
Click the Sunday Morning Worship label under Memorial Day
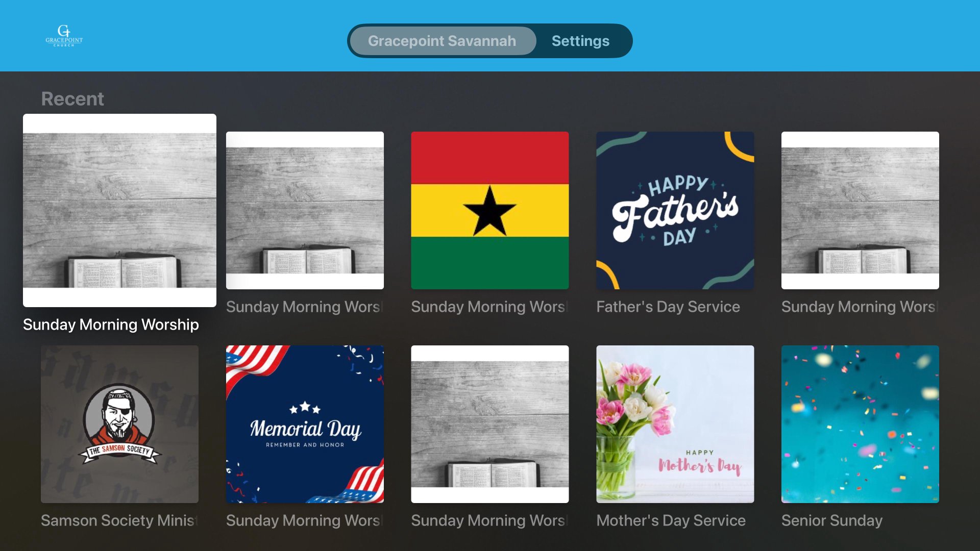(x=305, y=520)
